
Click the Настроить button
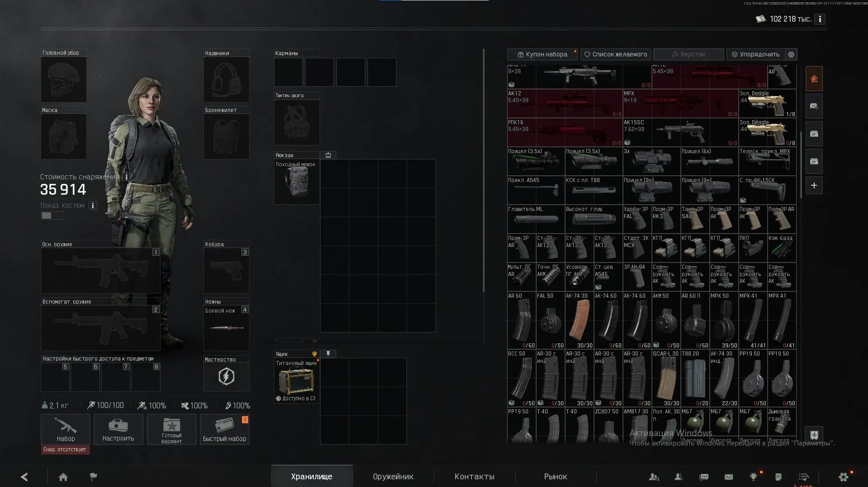click(x=118, y=429)
